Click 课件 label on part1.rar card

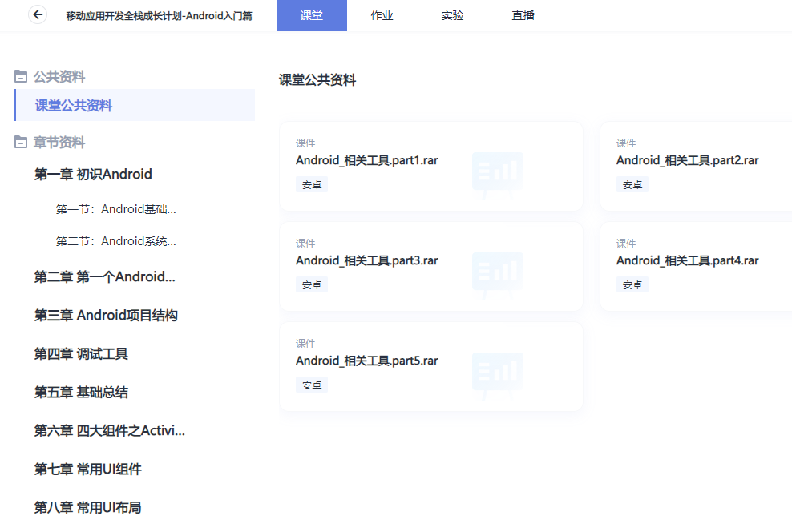[305, 143]
